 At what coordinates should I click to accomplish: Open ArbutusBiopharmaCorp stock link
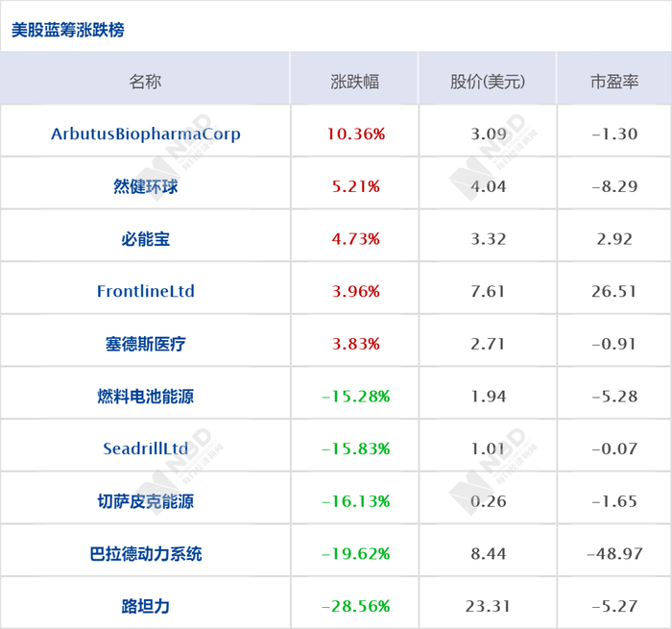click(x=146, y=133)
